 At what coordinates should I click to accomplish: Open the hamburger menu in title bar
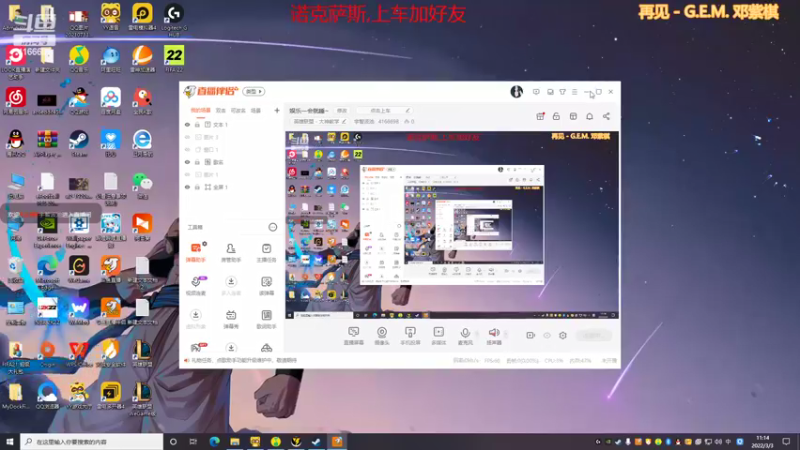click(574, 92)
